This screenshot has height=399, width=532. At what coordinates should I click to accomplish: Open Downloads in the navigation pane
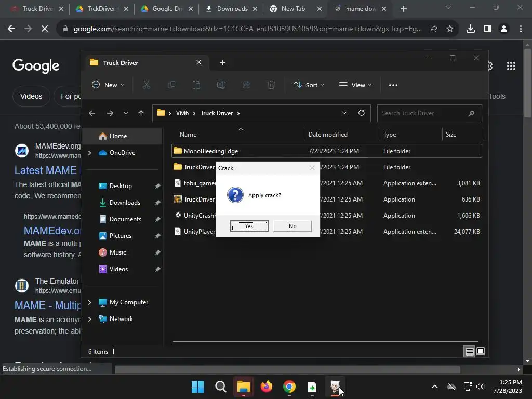click(x=125, y=203)
